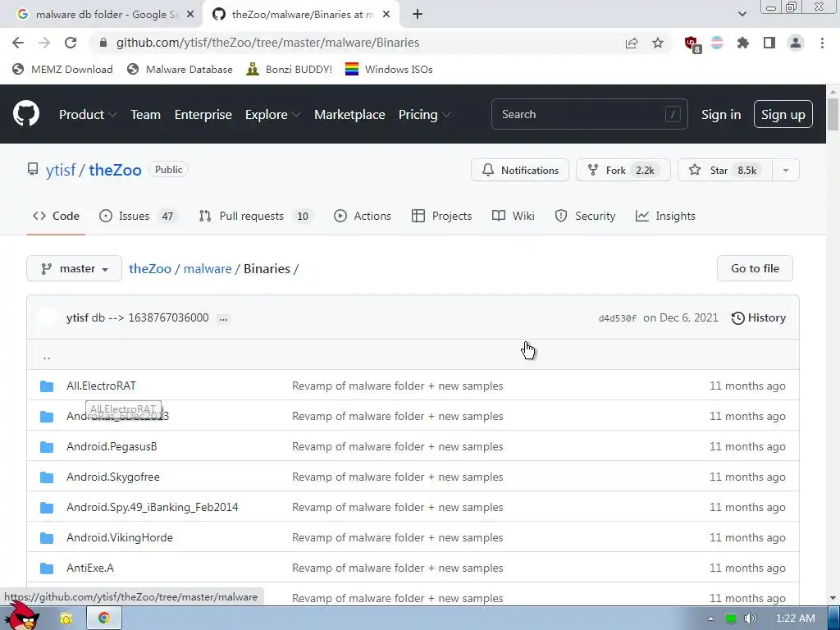Click the Enterprise nav link
The width and height of the screenshot is (840, 630).
[203, 114]
